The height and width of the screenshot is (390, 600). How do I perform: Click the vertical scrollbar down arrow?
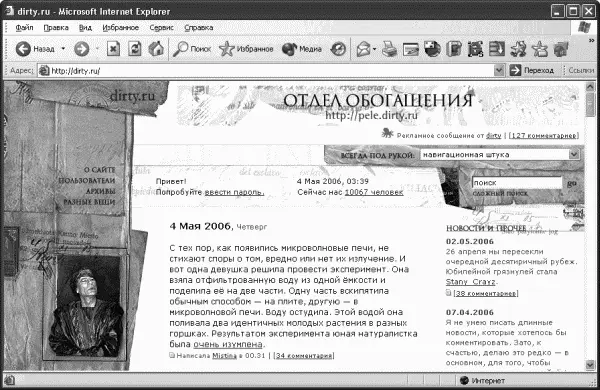click(x=590, y=364)
